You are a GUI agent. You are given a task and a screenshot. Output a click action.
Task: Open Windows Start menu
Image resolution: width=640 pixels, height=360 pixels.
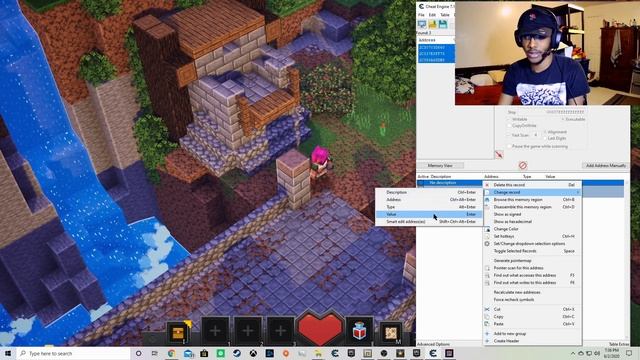[7, 353]
